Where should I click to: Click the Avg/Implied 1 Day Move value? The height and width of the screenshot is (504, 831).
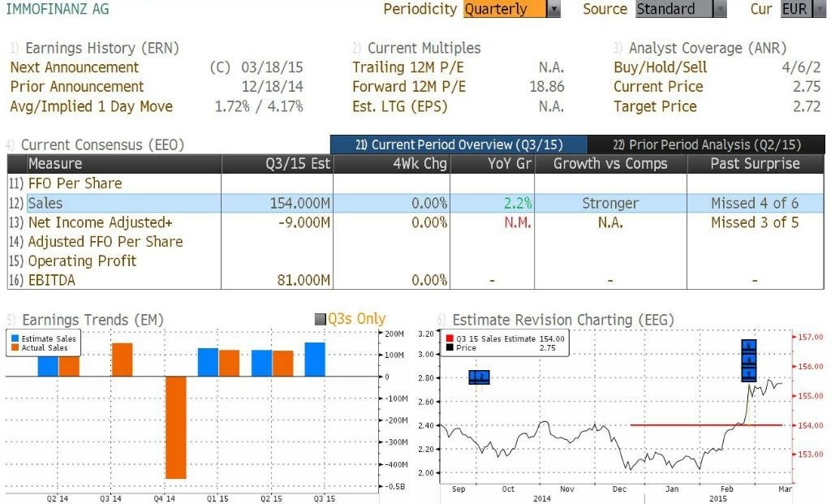point(259,106)
